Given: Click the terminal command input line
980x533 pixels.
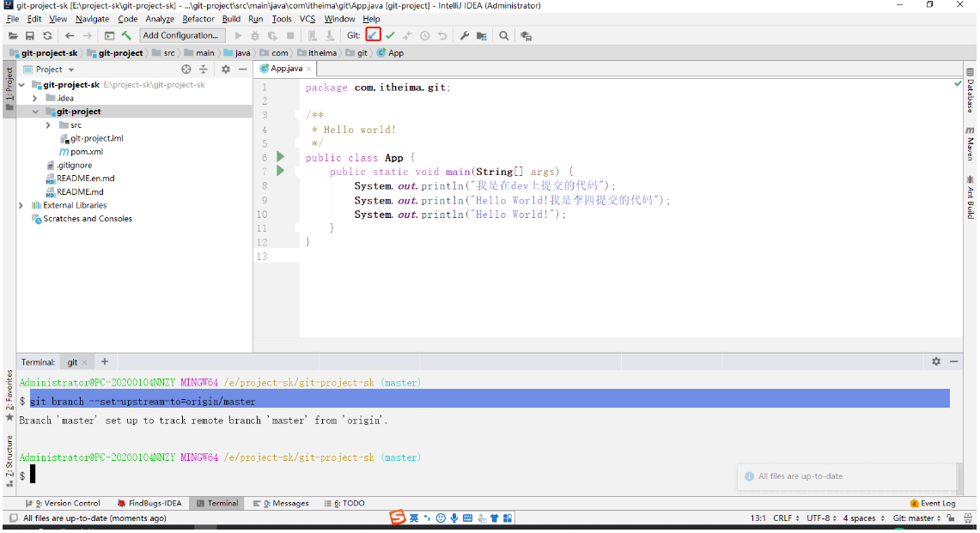Looking at the screenshot, I should click(488, 476).
